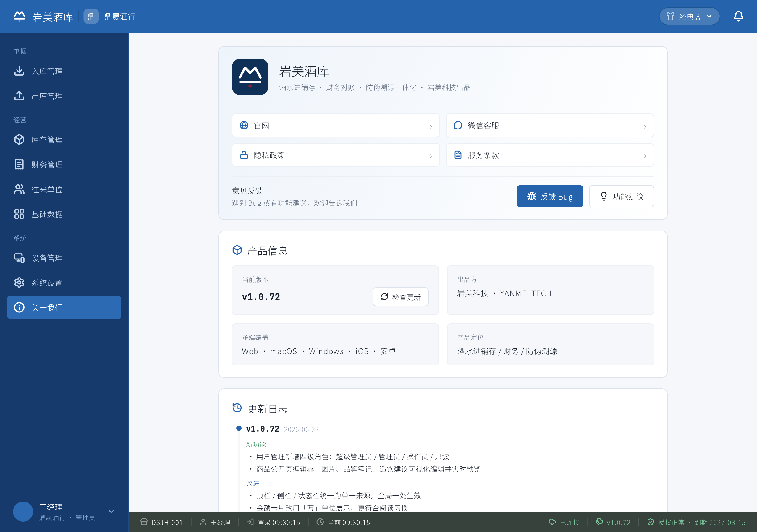Click the shirt theme icon
The width and height of the screenshot is (757, 532).
[x=670, y=17]
